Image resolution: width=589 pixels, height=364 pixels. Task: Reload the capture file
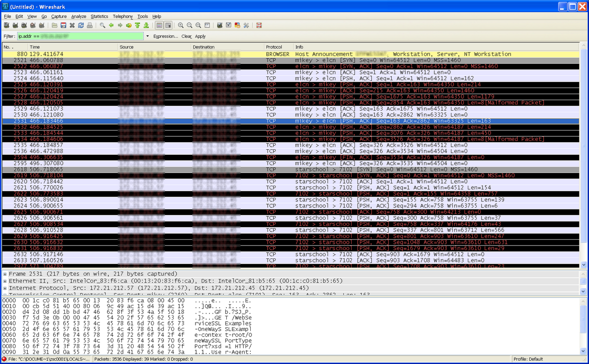pyautogui.click(x=81, y=25)
